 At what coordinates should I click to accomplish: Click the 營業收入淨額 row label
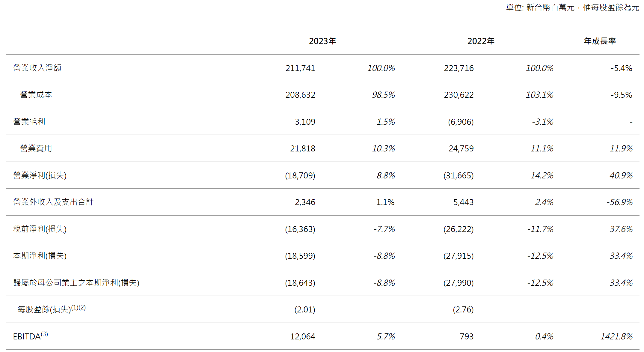click(37, 68)
